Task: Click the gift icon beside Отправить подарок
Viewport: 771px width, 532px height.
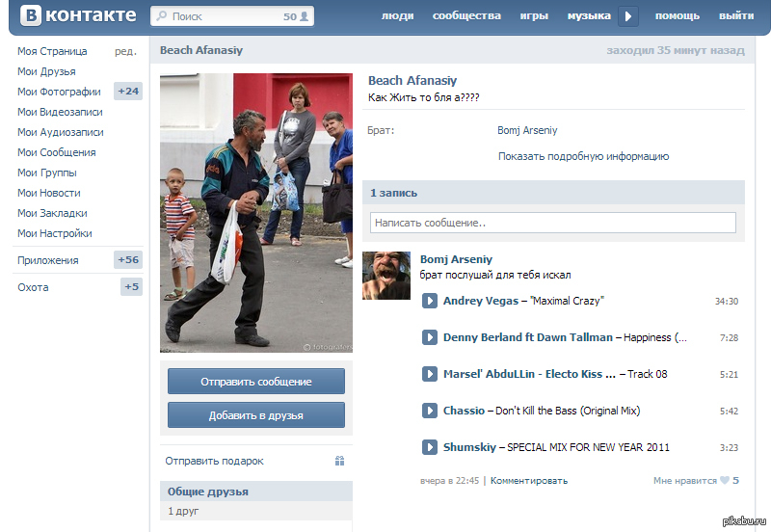Action: 339,462
